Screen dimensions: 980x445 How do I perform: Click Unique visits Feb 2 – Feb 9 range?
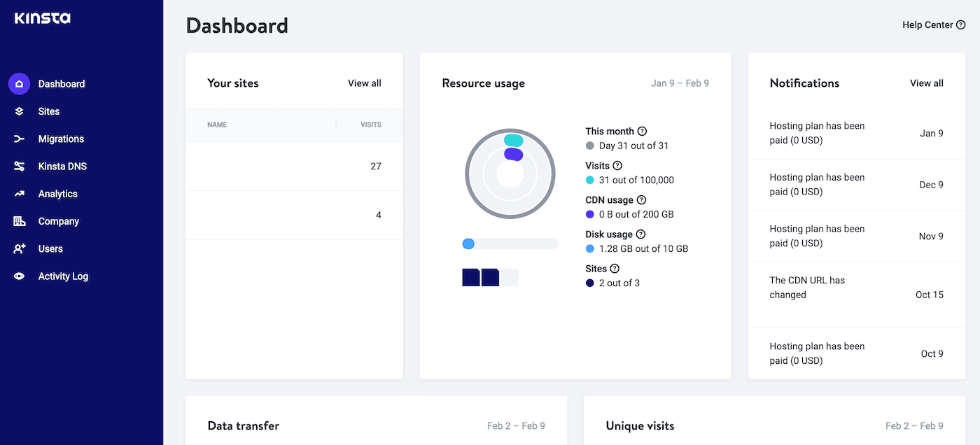click(914, 425)
